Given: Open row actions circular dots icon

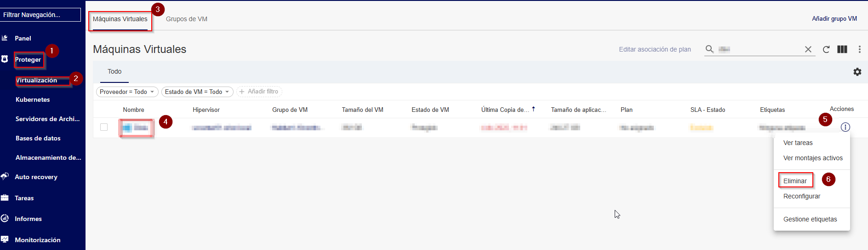Looking at the screenshot, I should [x=845, y=127].
